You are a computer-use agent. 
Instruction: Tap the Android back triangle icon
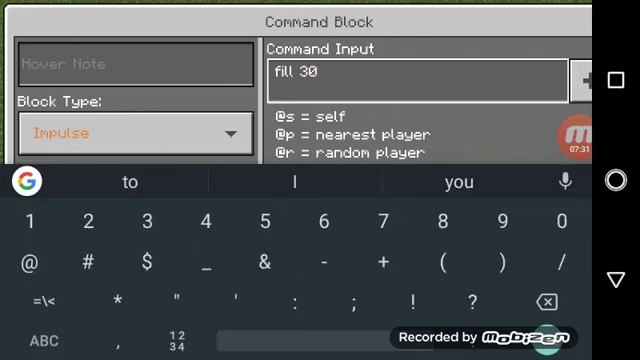click(616, 280)
